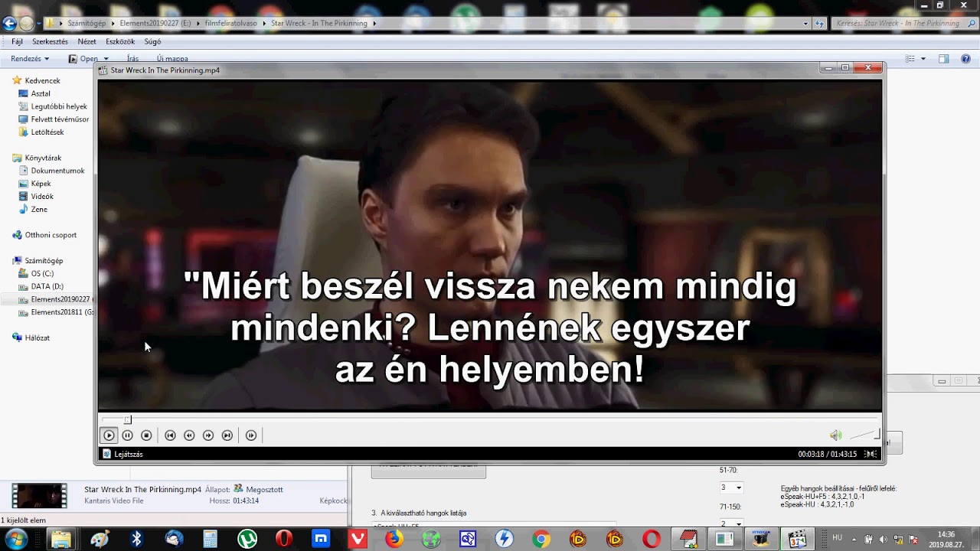The height and width of the screenshot is (551, 980).
Task: Select Legutóbbi helyek in sidebar
Action: coord(59,106)
